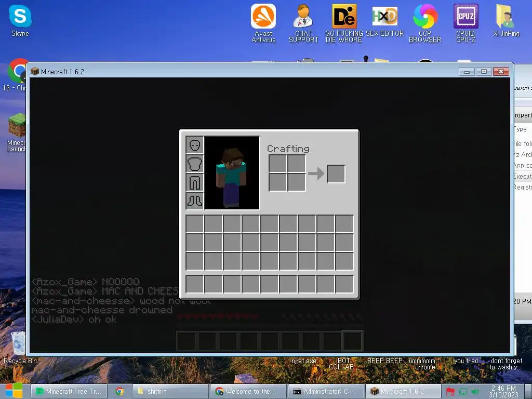Switch to Welcome to the... Chrome task
This screenshot has width=532, height=399.
(248, 391)
